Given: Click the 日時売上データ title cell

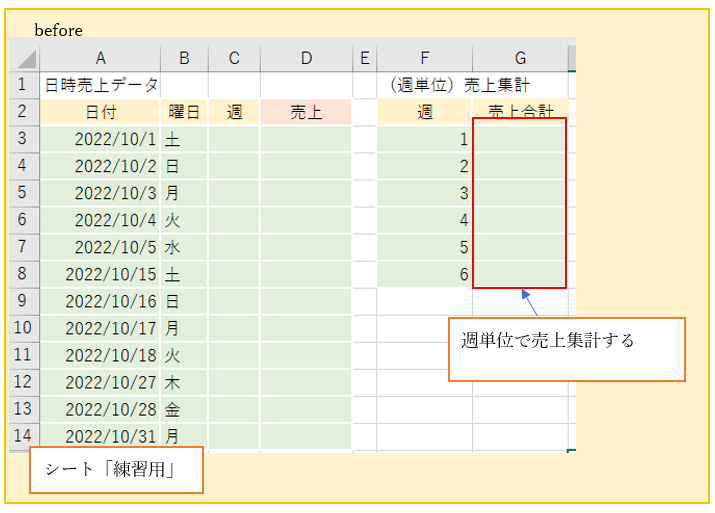Looking at the screenshot, I should coord(100,86).
